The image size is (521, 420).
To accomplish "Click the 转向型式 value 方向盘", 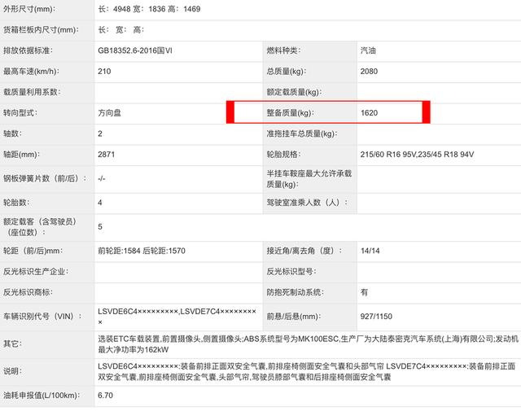I will [x=109, y=113].
